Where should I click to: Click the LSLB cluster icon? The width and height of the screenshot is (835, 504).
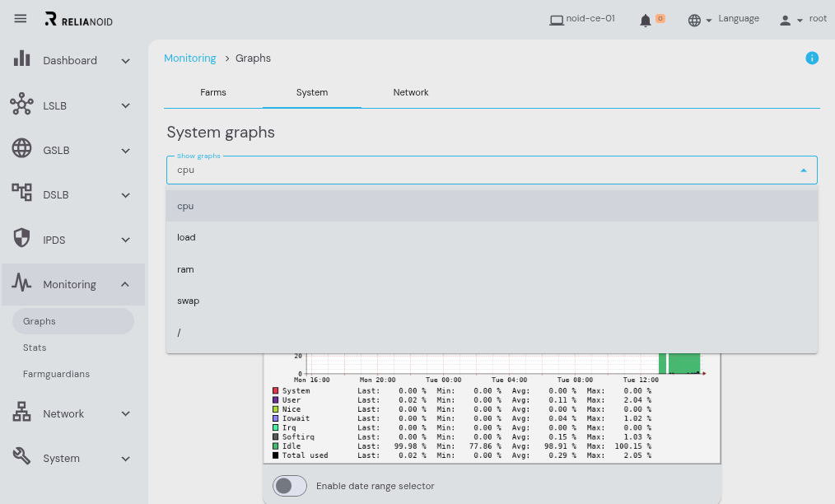[x=22, y=104]
